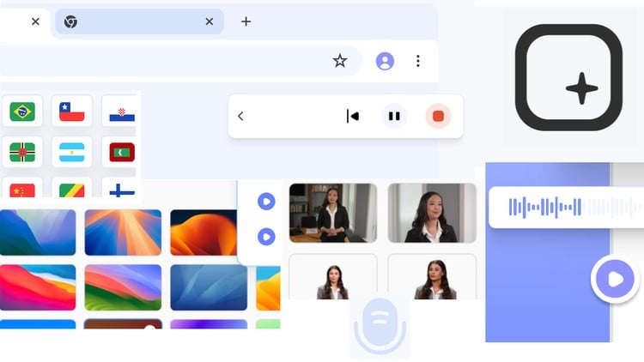This screenshot has height=362, width=644.
Task: Click the large rounded-square add icon
Action: tap(568, 77)
